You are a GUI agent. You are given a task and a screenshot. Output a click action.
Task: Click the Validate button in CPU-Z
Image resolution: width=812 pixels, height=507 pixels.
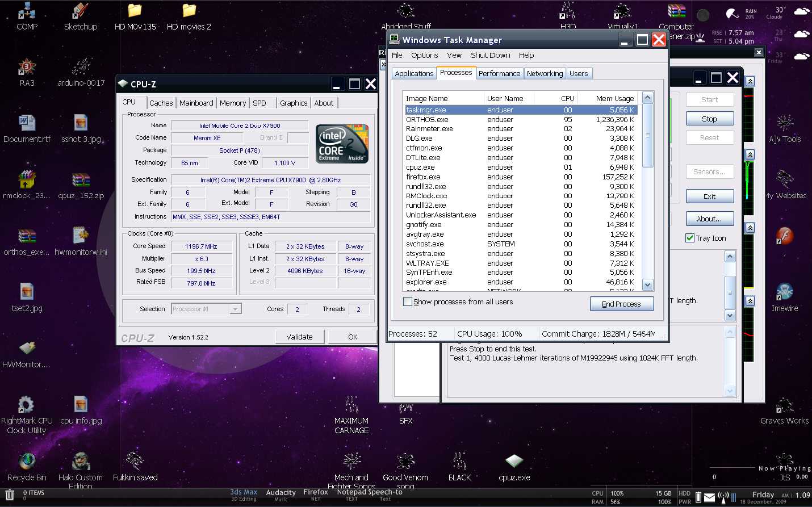tap(300, 337)
